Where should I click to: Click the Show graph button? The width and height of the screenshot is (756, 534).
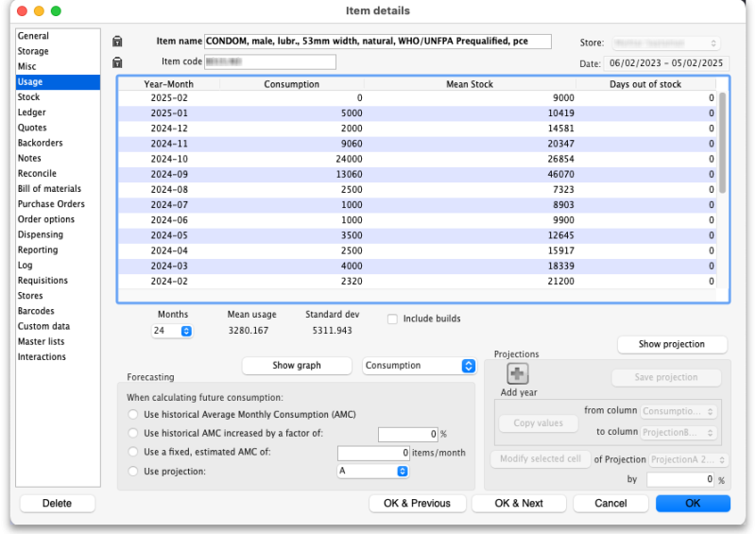[x=297, y=366]
